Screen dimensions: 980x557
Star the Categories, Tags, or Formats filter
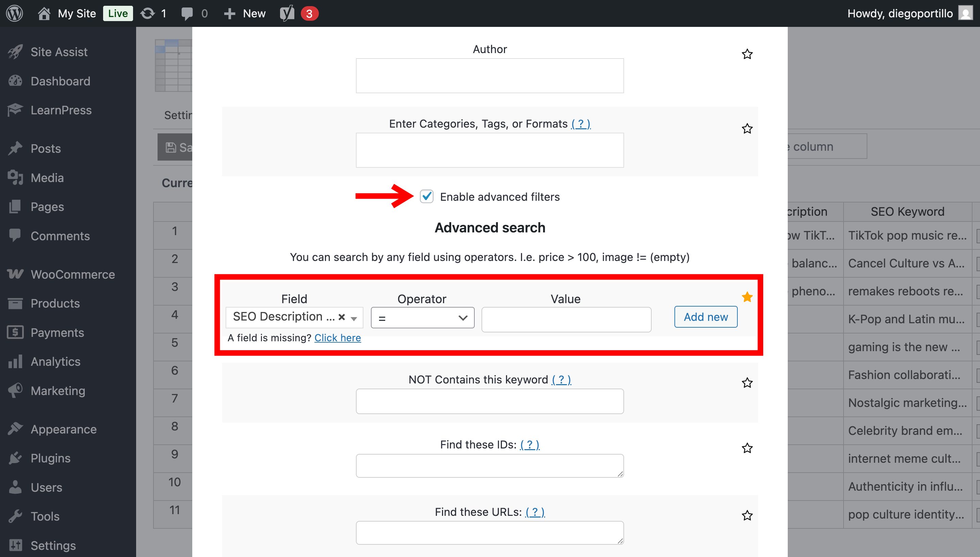747,129
